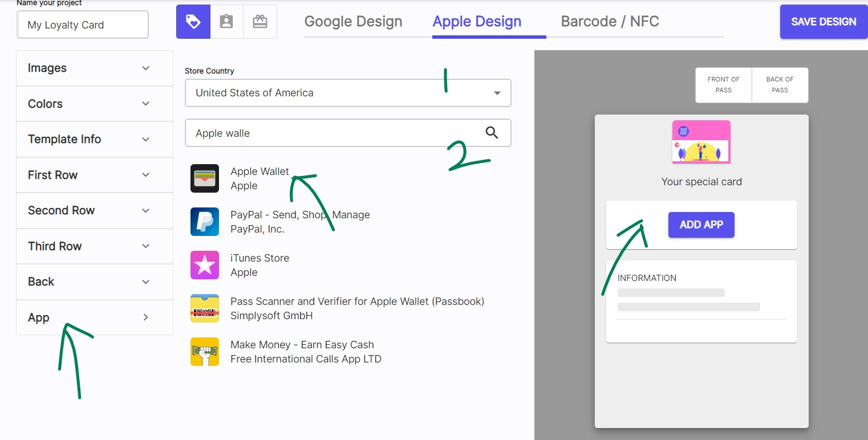Viewport: 868px width, 440px height.
Task: Expand the Colors section
Action: [x=95, y=104]
